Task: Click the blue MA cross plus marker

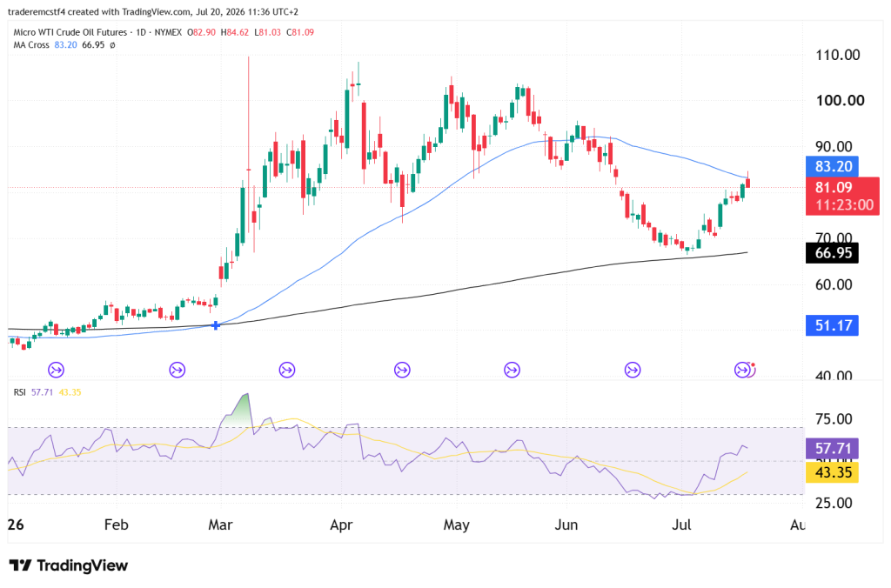Action: click(216, 325)
